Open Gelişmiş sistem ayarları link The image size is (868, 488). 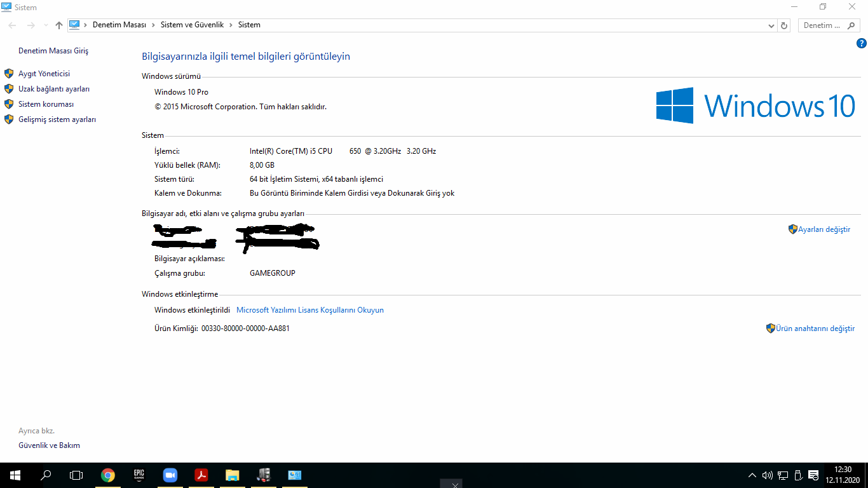(57, 119)
